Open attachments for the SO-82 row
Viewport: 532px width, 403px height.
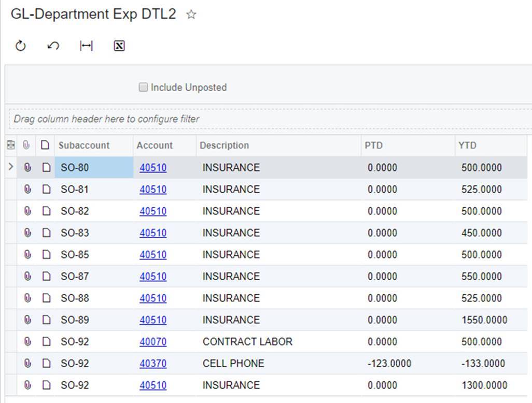[27, 211]
